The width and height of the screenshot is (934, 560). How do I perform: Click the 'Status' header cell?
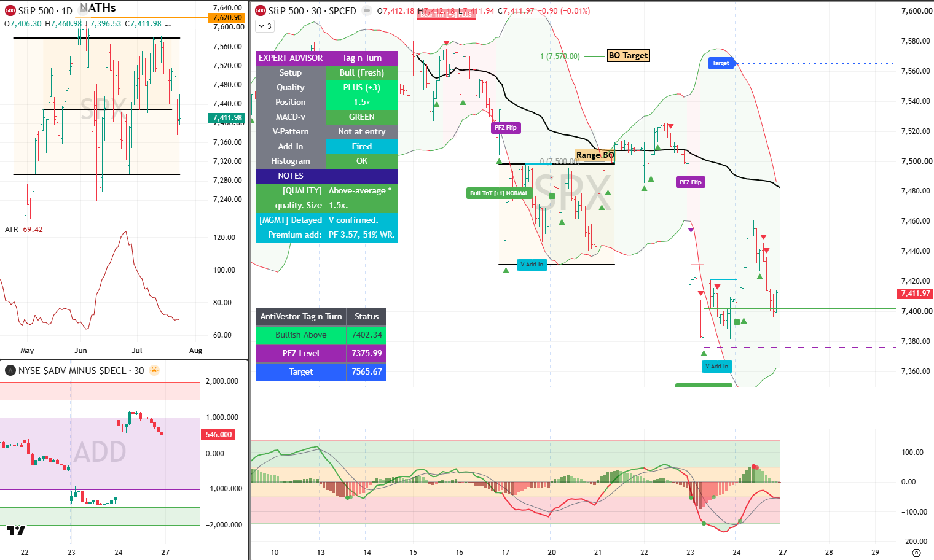[x=366, y=316]
